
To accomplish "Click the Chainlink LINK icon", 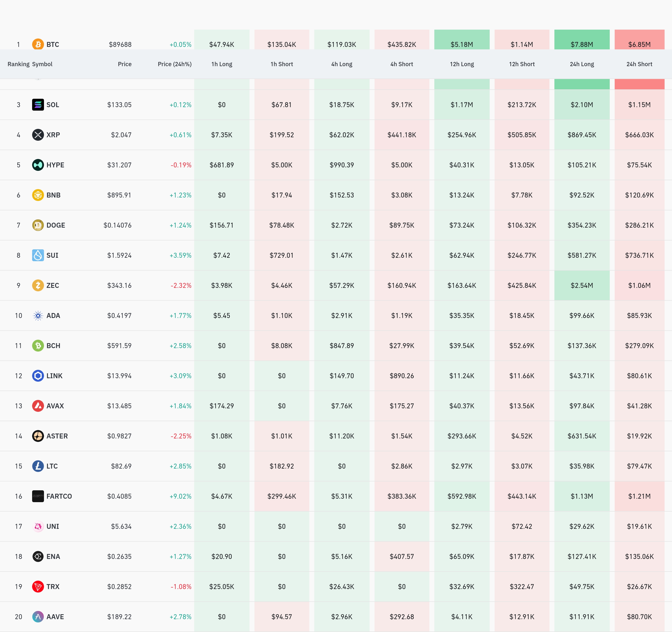I will 38,375.
